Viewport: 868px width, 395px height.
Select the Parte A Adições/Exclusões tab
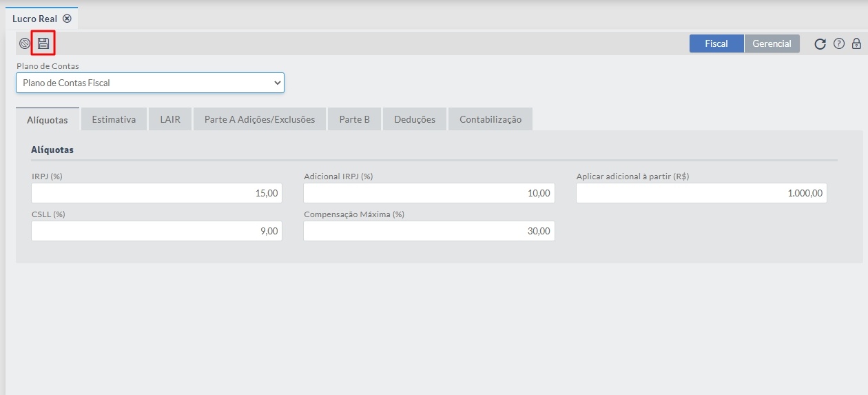pyautogui.click(x=260, y=119)
